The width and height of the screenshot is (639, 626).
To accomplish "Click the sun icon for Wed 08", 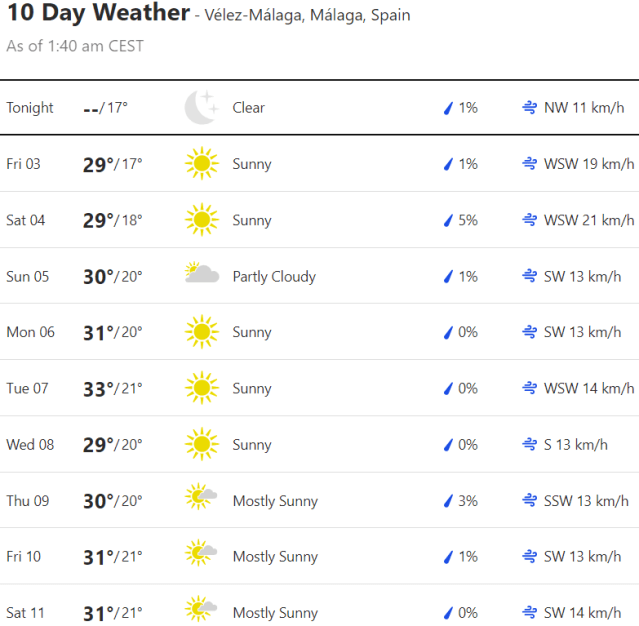I will [x=201, y=444].
